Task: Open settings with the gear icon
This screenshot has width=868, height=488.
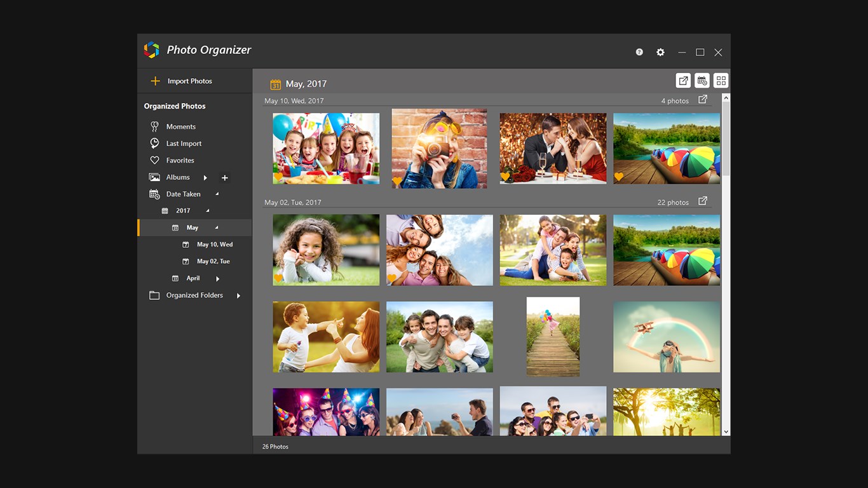Action: click(660, 52)
